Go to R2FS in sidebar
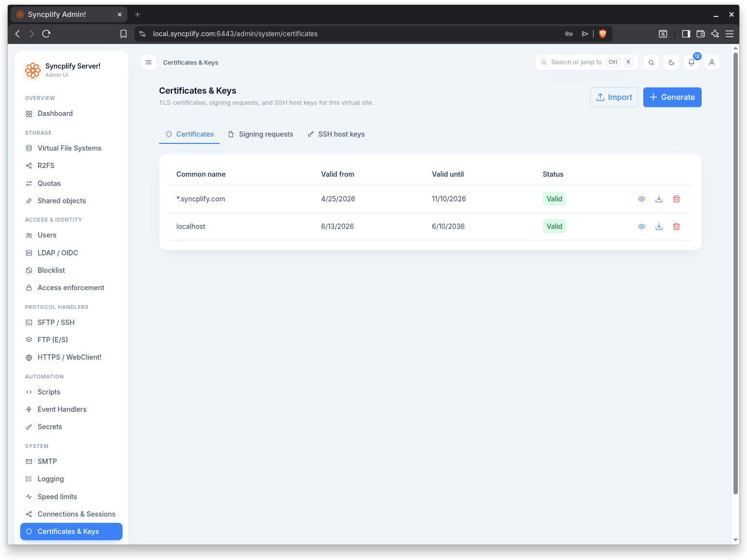 71,166
